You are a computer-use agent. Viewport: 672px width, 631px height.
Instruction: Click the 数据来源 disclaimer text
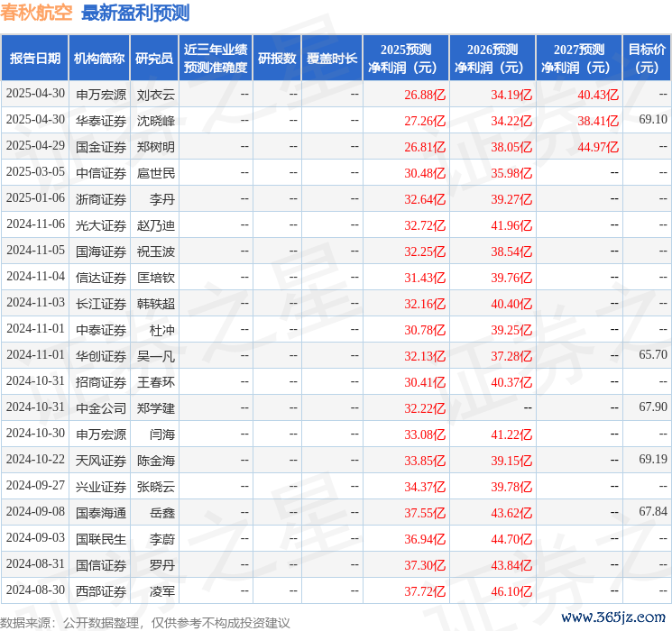click(x=145, y=622)
